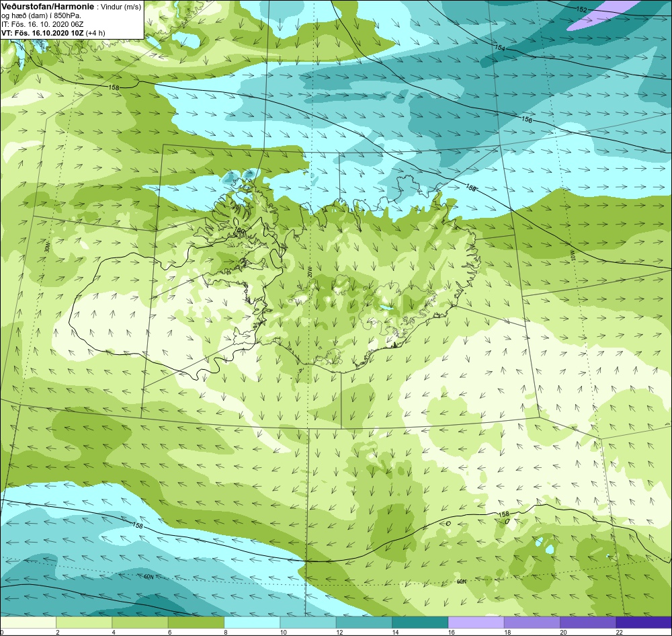Select the legend tick value '16'
The width and height of the screenshot is (672, 636).
pos(451,632)
